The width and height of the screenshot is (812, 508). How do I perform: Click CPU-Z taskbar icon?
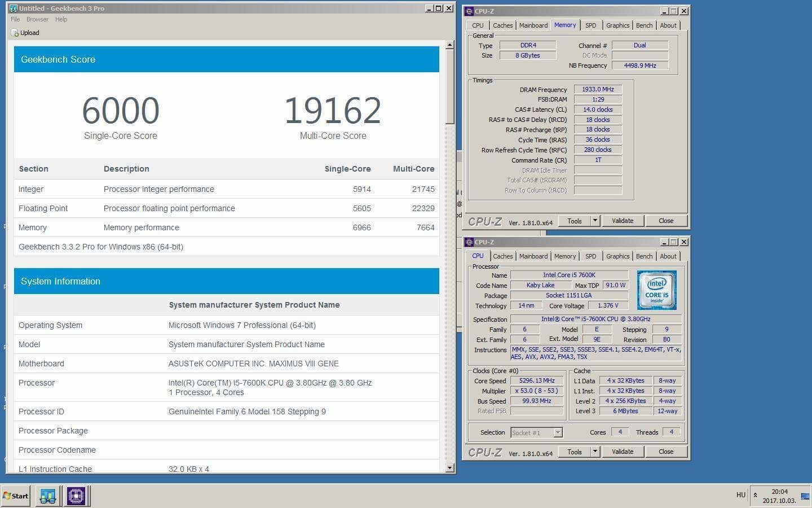pyautogui.click(x=76, y=496)
